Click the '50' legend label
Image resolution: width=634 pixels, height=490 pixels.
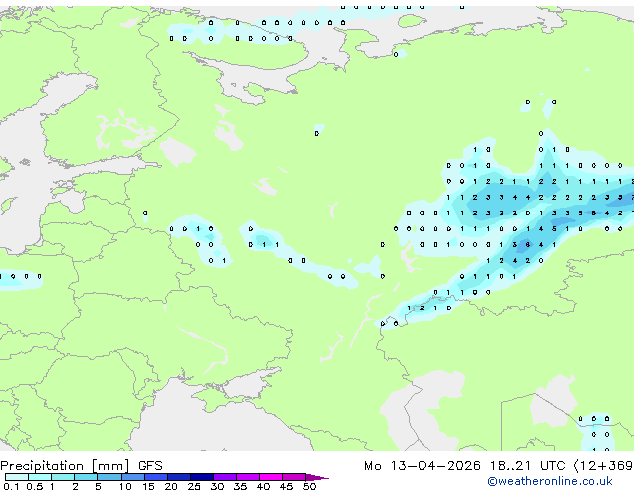pos(309,486)
